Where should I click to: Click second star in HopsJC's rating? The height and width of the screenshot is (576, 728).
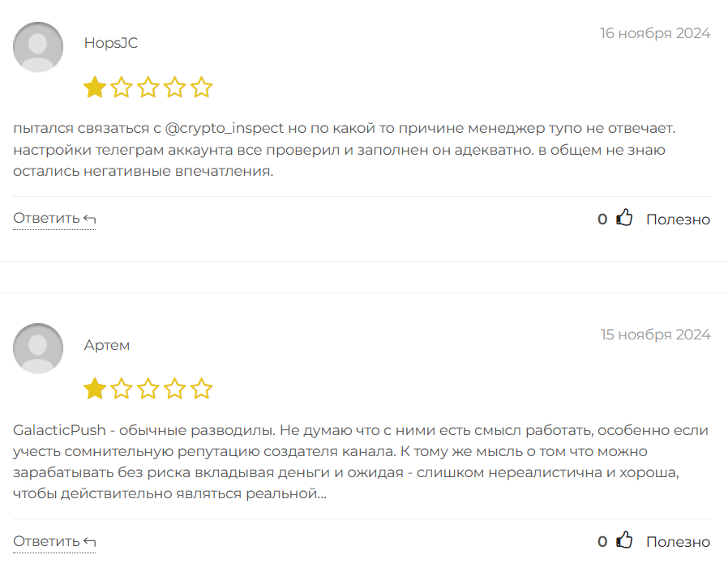tap(122, 87)
